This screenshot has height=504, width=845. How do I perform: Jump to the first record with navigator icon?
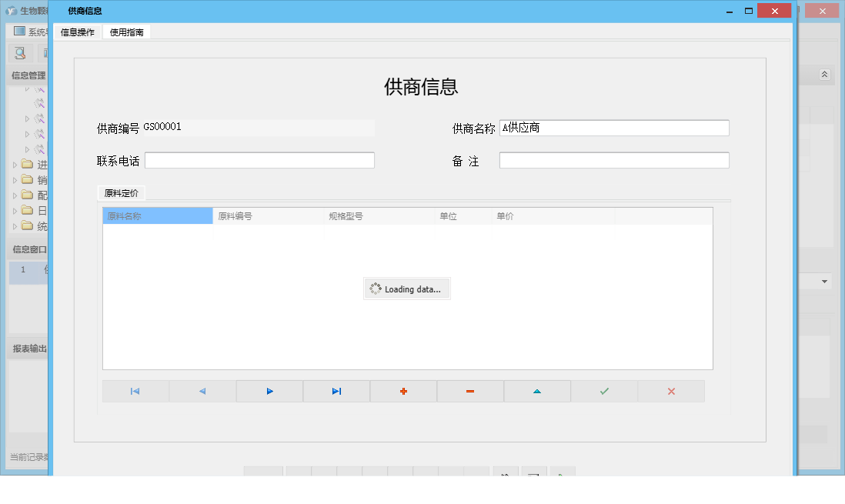[x=135, y=391]
